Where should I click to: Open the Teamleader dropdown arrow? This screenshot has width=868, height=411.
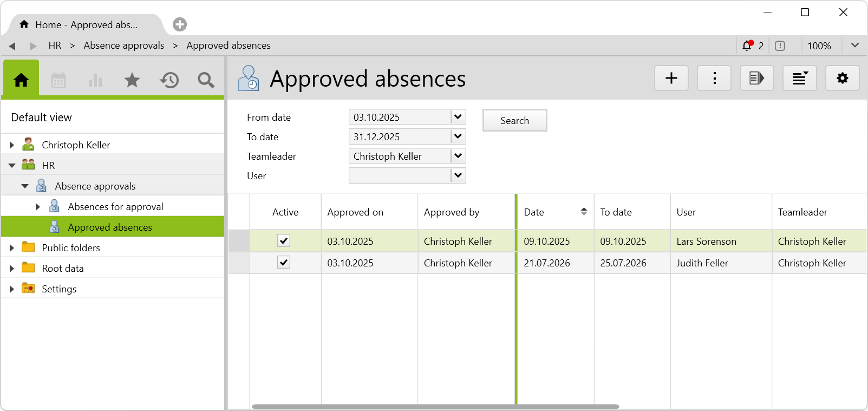tap(458, 156)
